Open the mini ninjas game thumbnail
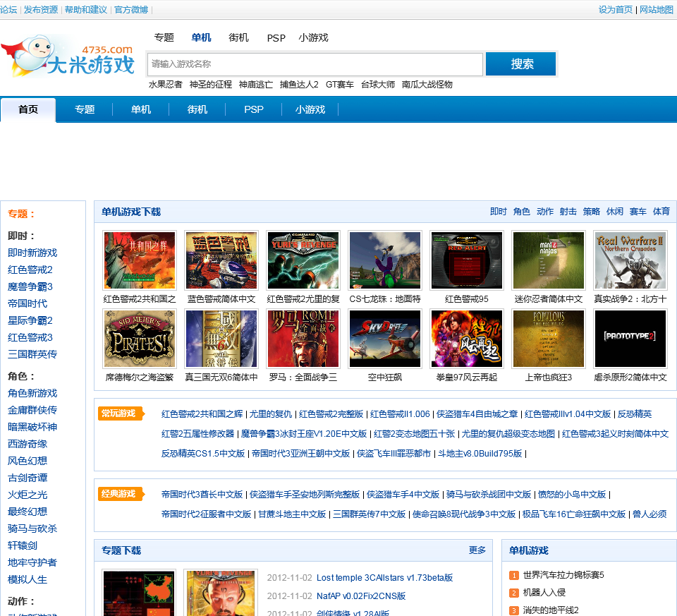This screenshot has width=677, height=616. [x=549, y=260]
